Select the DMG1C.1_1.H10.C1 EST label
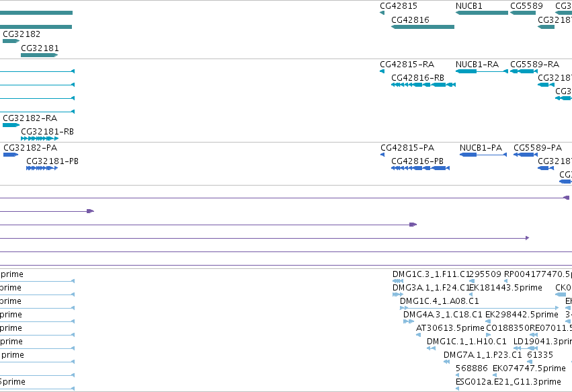Viewport: 572px width, 392px height. 466,342
